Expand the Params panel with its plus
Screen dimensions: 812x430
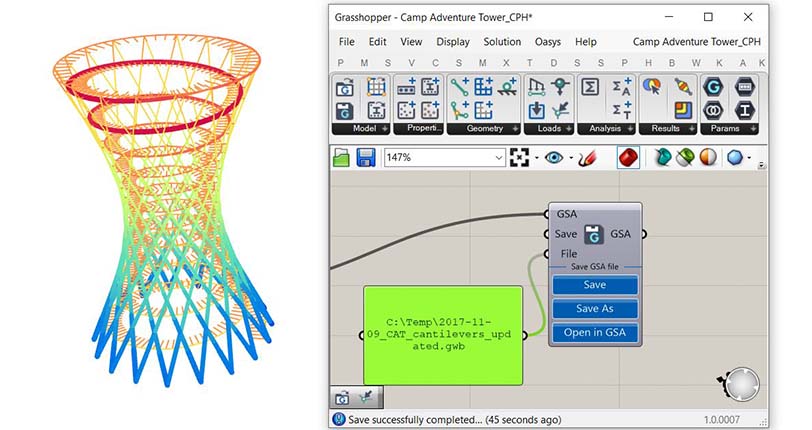pos(753,128)
